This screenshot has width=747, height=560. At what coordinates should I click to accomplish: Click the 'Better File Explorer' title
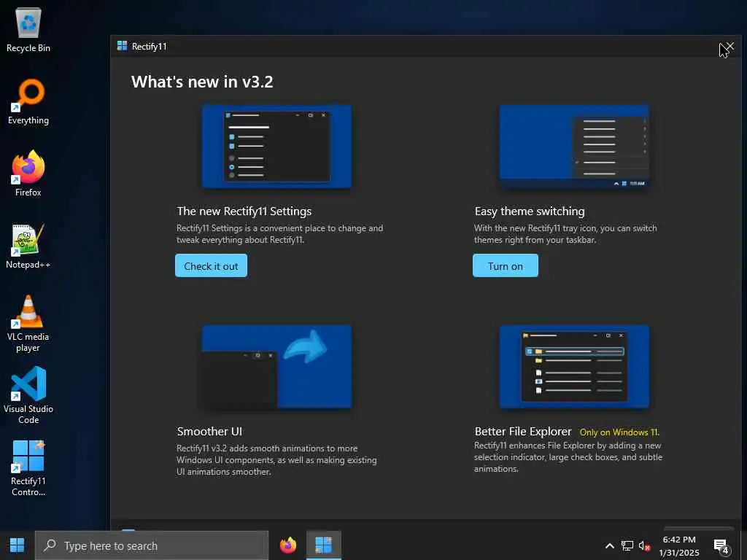pyautogui.click(x=522, y=432)
